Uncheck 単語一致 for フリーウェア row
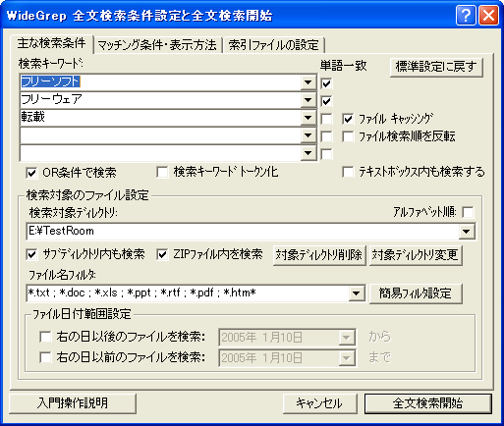This screenshot has height=426, width=504. point(326,101)
